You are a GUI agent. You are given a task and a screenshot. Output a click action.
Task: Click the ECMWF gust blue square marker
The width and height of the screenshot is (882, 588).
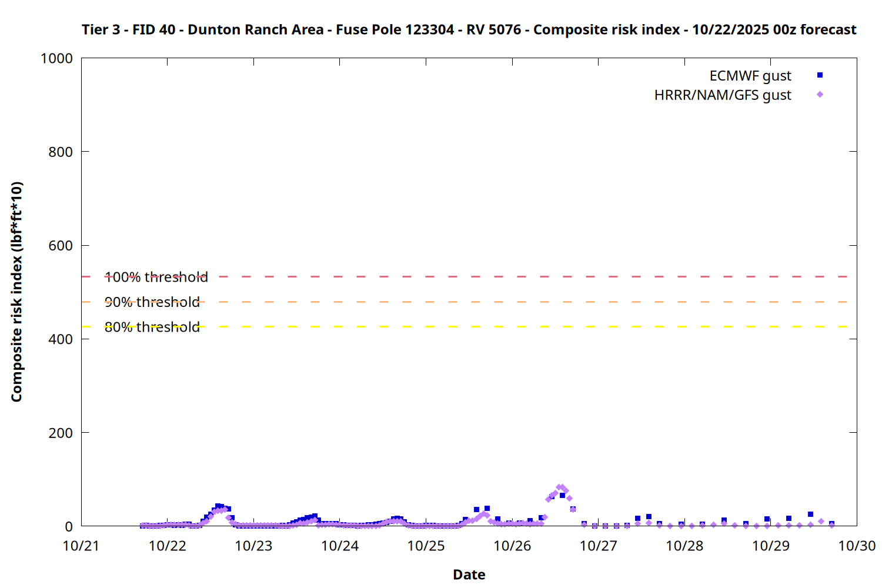click(x=820, y=75)
